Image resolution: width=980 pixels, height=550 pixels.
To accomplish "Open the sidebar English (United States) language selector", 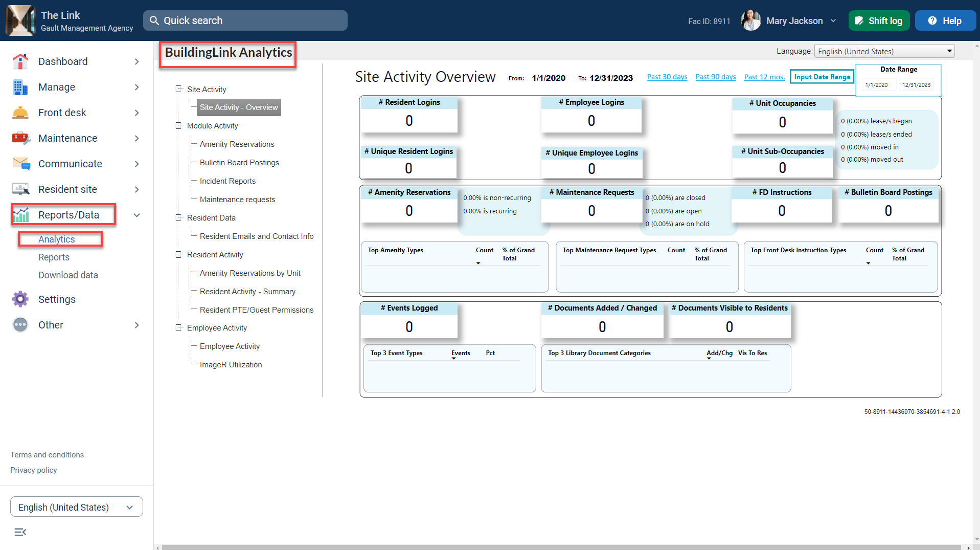I will click(x=77, y=507).
